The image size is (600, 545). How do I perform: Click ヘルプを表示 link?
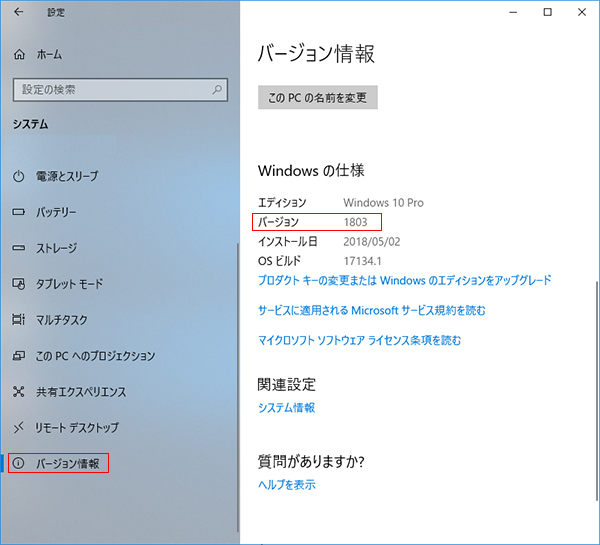tap(287, 485)
